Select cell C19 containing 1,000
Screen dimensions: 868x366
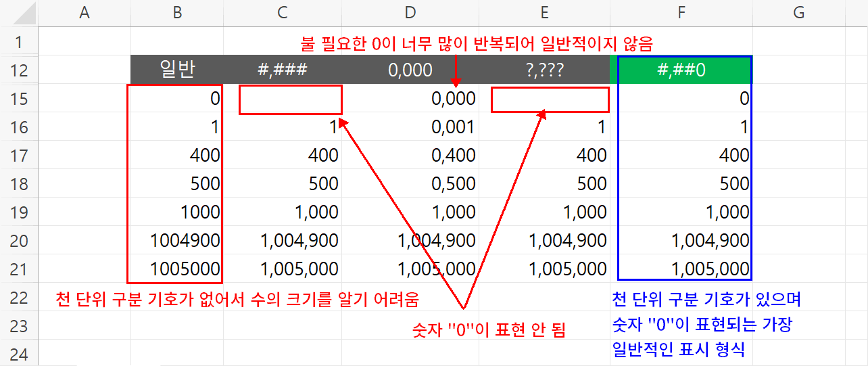click(x=283, y=212)
